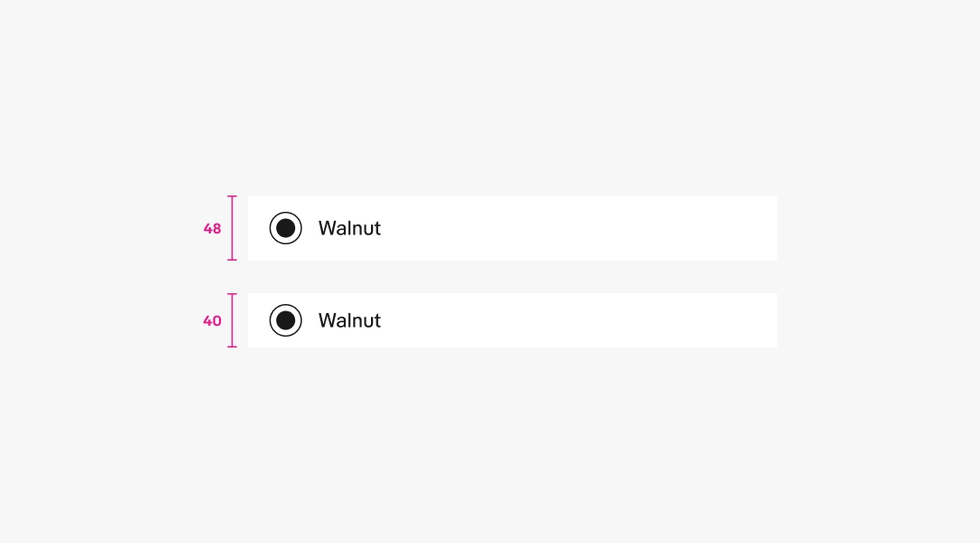980x543 pixels.
Task: Click the pink 48 measurement label
Action: 212,228
